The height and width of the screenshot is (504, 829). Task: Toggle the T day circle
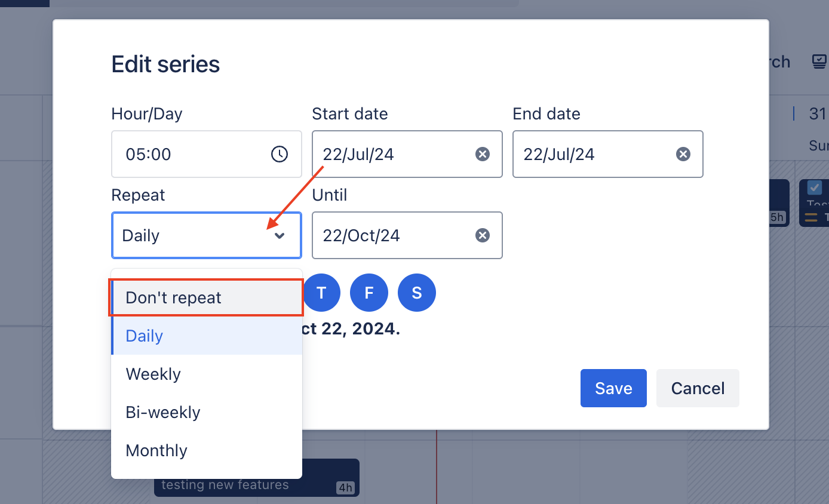point(321,293)
